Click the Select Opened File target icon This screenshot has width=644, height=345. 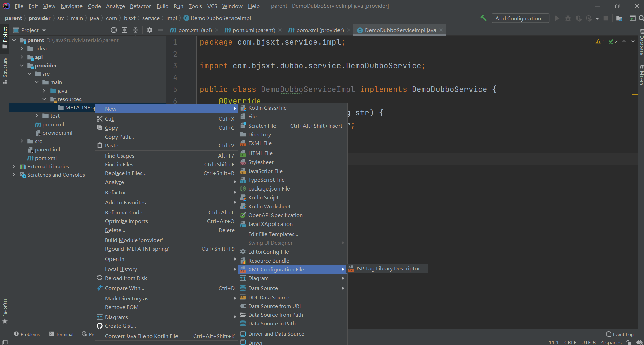[x=114, y=30]
